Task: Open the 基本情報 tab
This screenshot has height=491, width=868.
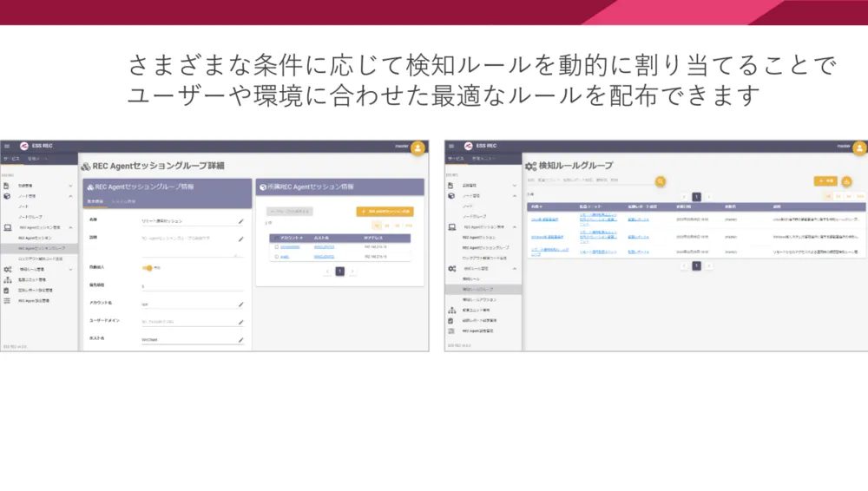Action: (95, 201)
